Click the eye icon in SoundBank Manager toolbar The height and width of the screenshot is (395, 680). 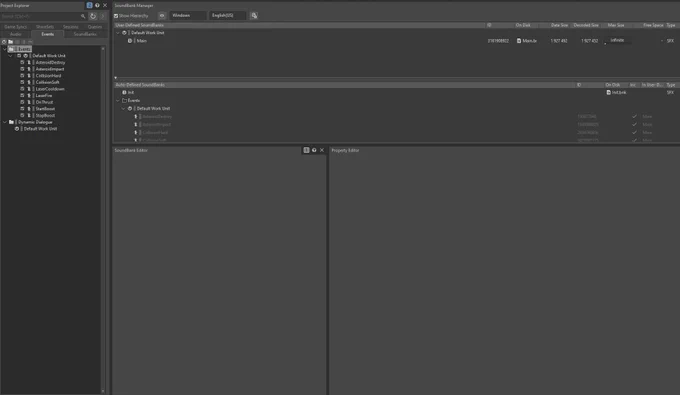[162, 16]
